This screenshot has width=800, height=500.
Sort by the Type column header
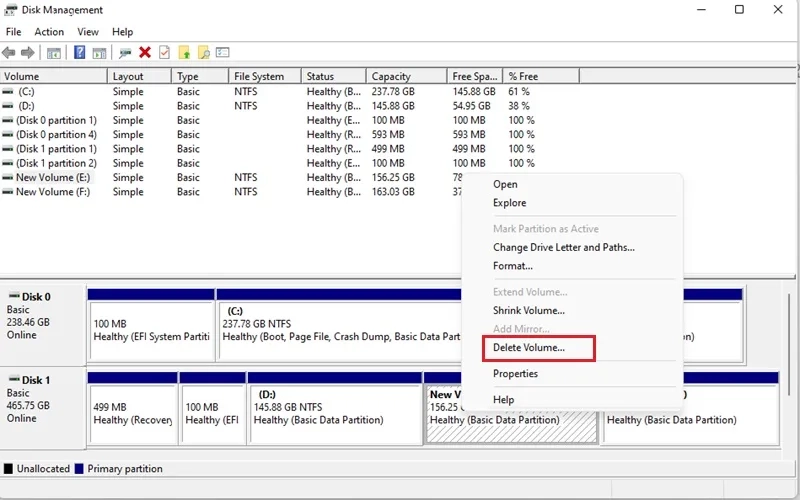200,76
